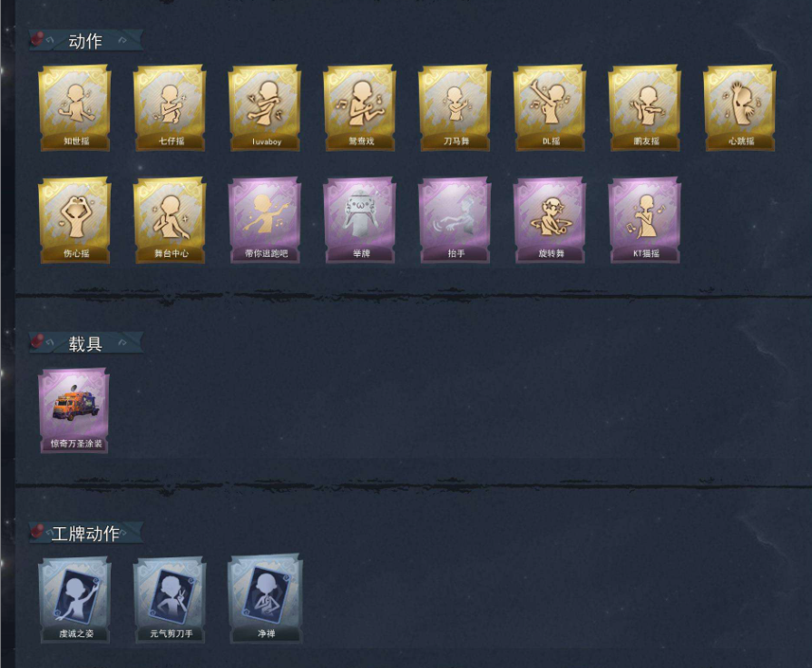Pick the 旋转舞 spinning dance action
Screen dimensions: 812x668
[x=550, y=221]
